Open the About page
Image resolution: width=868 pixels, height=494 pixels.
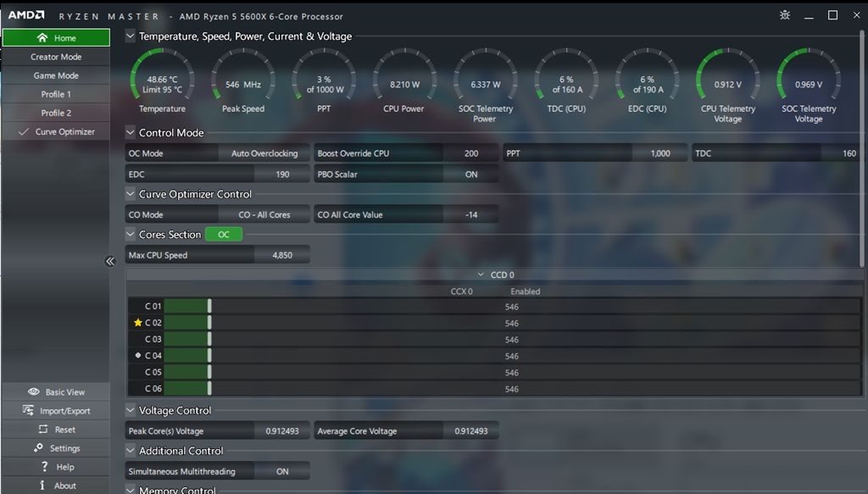click(56, 486)
